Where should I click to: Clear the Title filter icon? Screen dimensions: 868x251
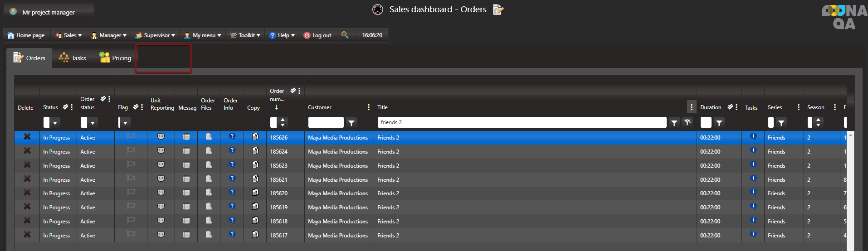coord(688,122)
